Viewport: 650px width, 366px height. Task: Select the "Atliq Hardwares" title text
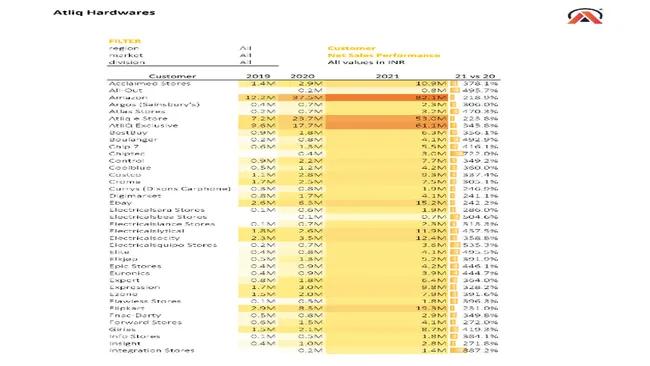[x=104, y=12]
